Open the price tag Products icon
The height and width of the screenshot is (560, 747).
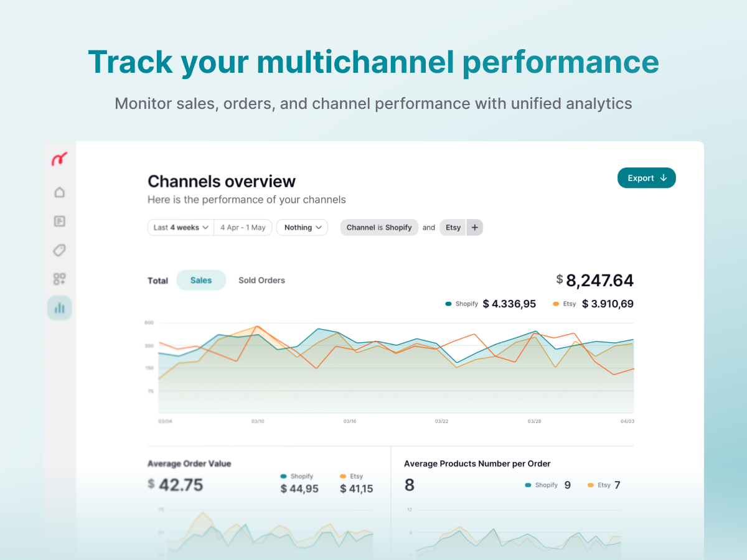(x=60, y=250)
